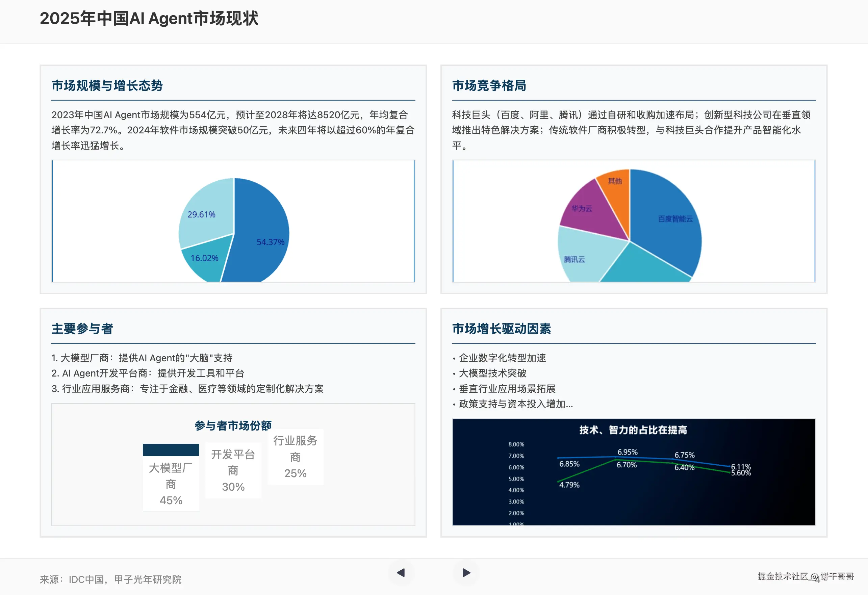The width and height of the screenshot is (868, 595).
Task: Click the 开发平台商 30% share box
Action: coord(233,470)
